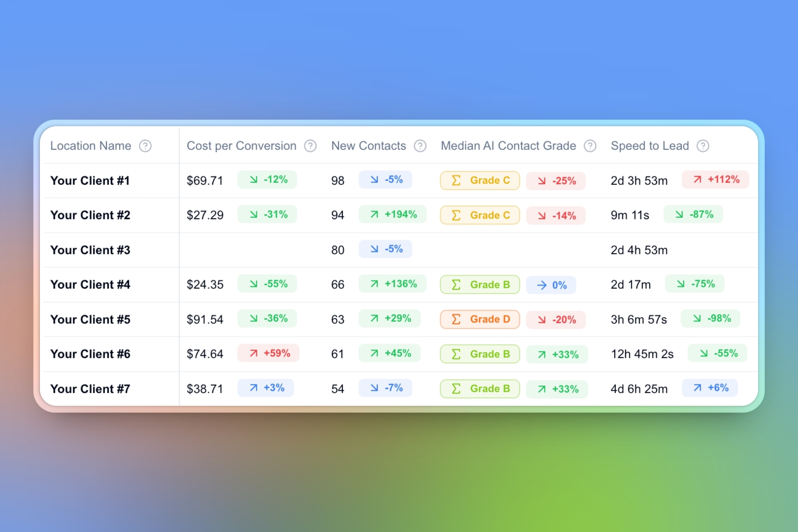798x532 pixels.
Task: Click the sigma icon beside Grade C for Client #1
Action: [x=456, y=180]
